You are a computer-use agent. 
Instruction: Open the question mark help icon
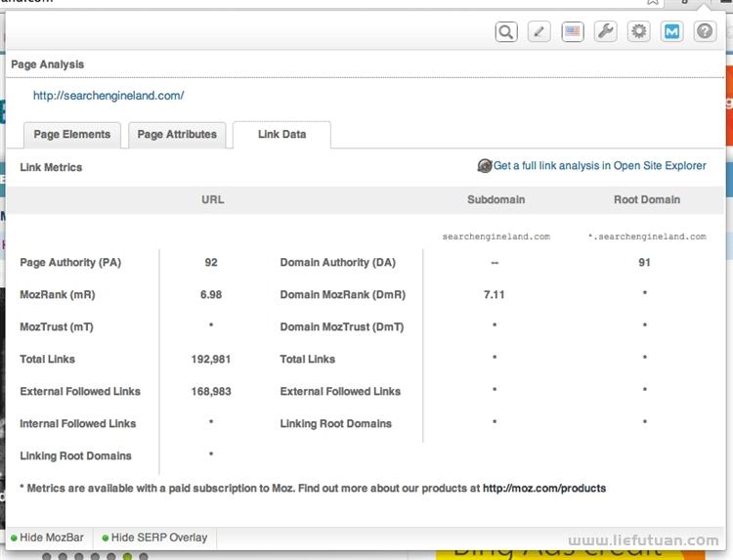(705, 32)
